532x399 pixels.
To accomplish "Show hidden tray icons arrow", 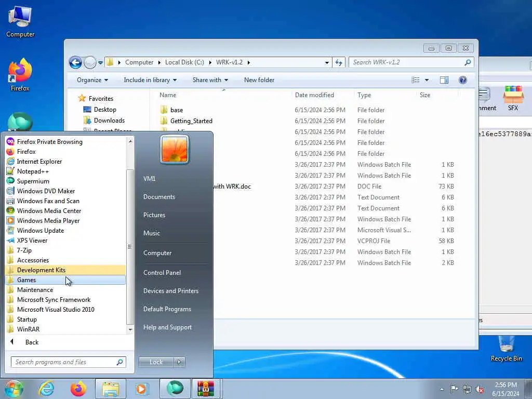I will [x=442, y=390].
